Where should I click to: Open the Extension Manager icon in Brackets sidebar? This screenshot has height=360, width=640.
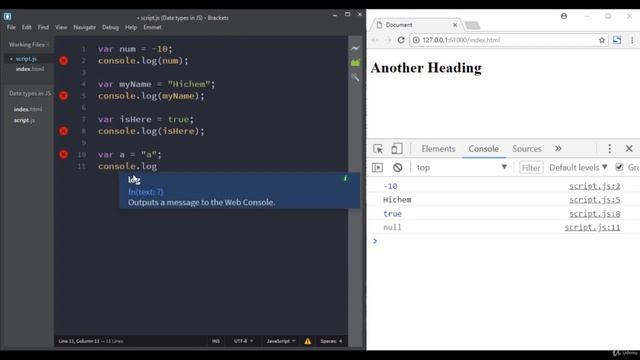point(356,62)
